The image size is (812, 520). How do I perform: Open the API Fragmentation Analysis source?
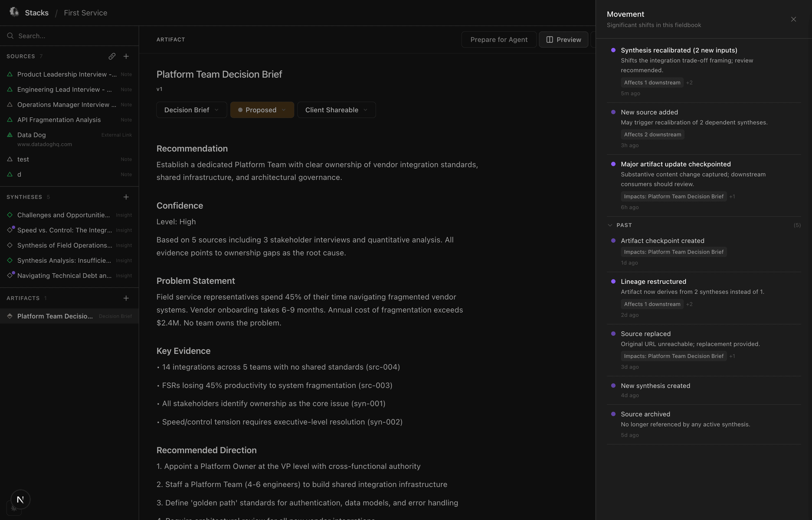59,120
